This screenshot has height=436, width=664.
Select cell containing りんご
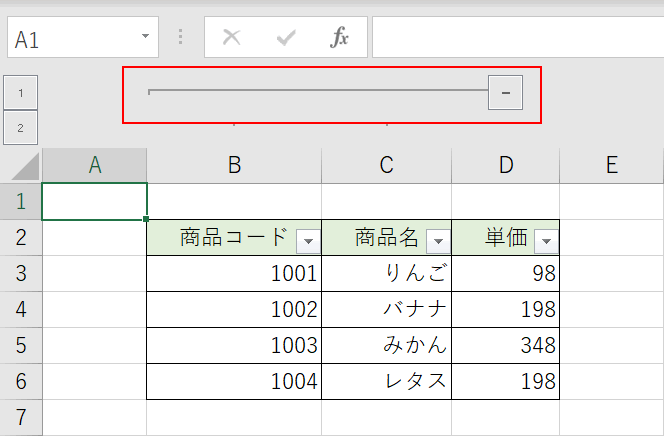(x=387, y=273)
